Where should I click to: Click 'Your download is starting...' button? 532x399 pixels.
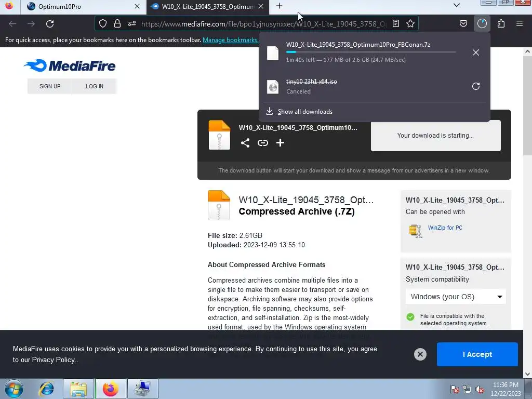(435, 136)
